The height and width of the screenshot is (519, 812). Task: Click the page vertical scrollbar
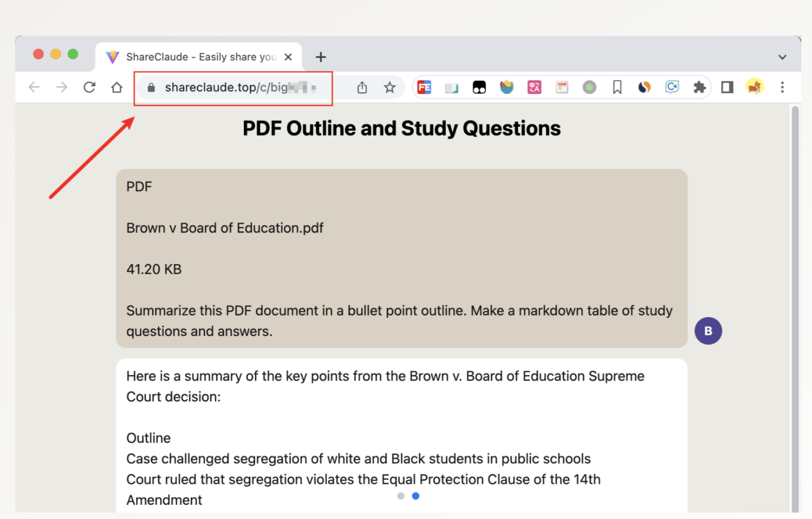pyautogui.click(x=795, y=307)
